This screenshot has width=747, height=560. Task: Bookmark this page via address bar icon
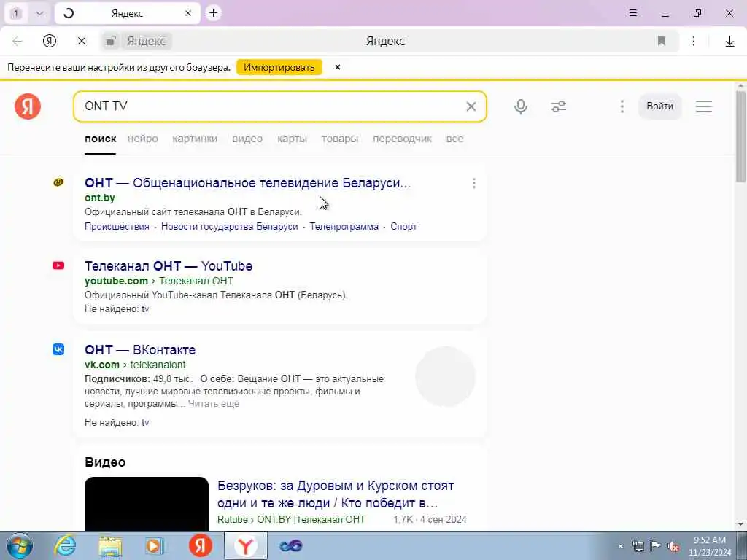(x=661, y=41)
